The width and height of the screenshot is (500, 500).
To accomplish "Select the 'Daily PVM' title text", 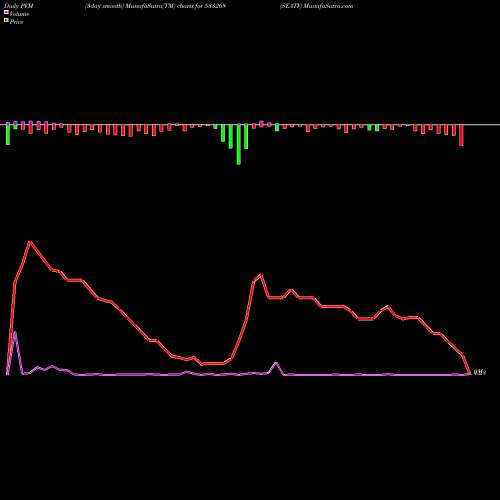I will 19,6.
